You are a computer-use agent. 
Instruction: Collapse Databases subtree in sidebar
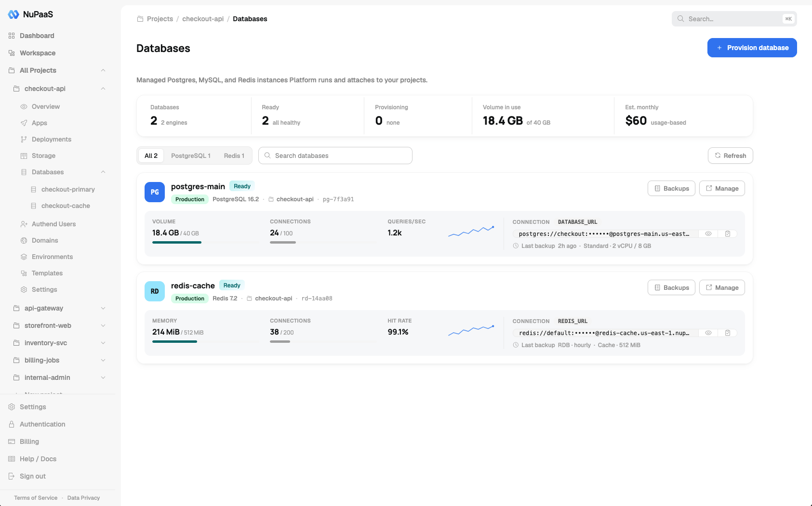click(x=103, y=172)
